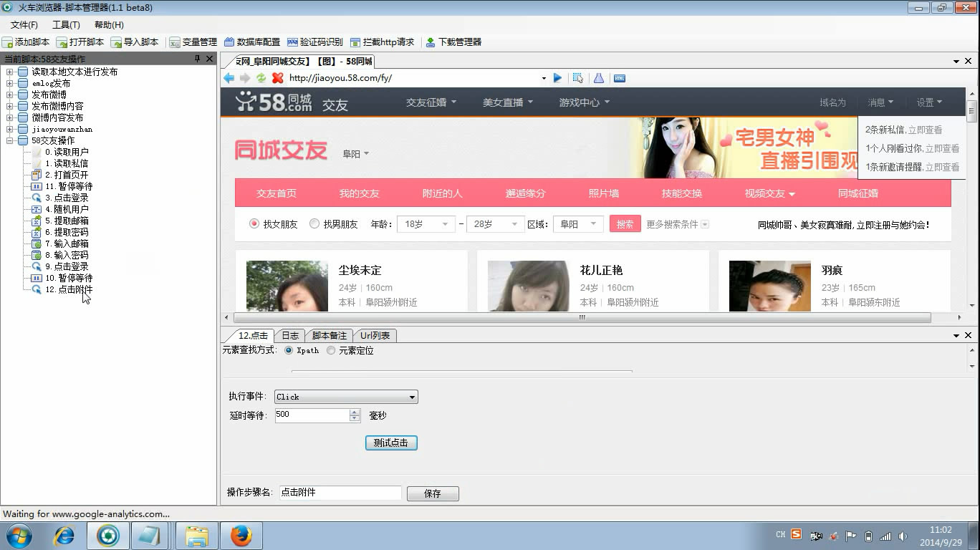The width and height of the screenshot is (980, 550).
Task: Open the 尘埃未定 profile photo
Action: 287,286
